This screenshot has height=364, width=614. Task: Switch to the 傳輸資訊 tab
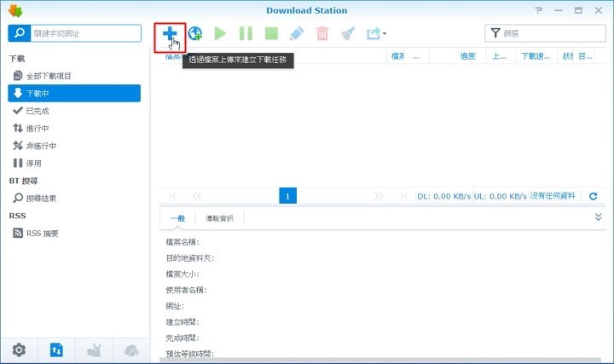tap(219, 218)
